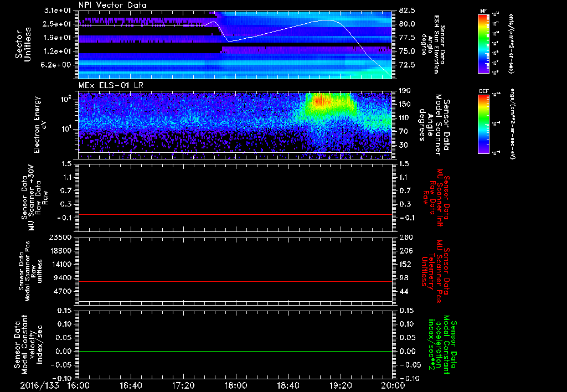
Task: Click the 72.5 sun elevation axis value
Action: (407, 65)
